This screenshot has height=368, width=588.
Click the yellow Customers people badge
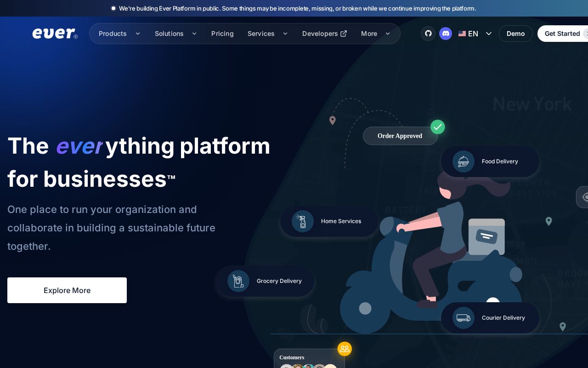pos(345,349)
